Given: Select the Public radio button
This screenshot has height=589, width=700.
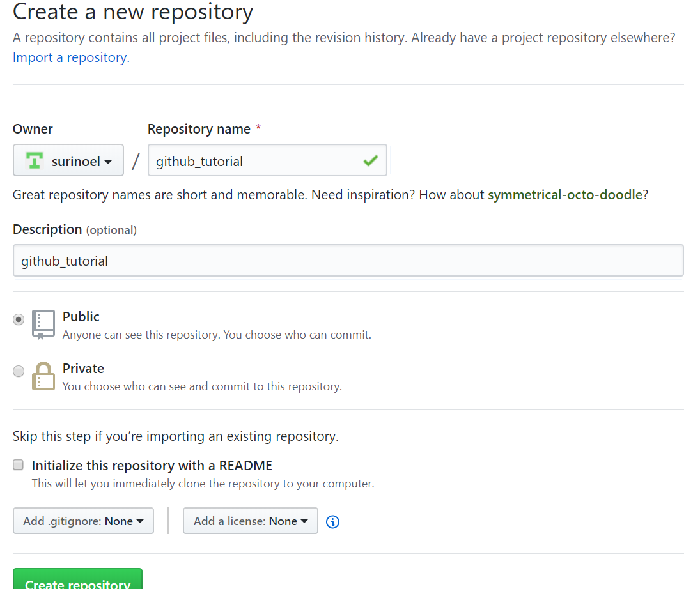Looking at the screenshot, I should 19,319.
